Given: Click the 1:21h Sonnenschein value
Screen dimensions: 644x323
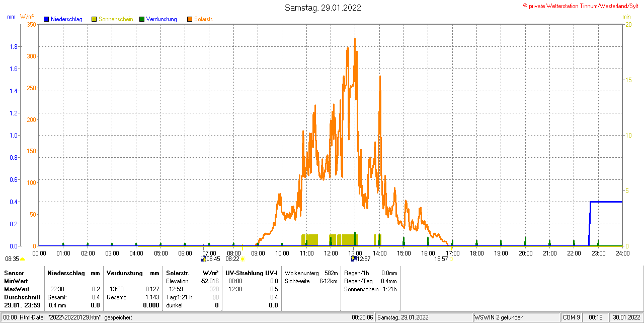Looking at the screenshot, I should click(x=389, y=289).
